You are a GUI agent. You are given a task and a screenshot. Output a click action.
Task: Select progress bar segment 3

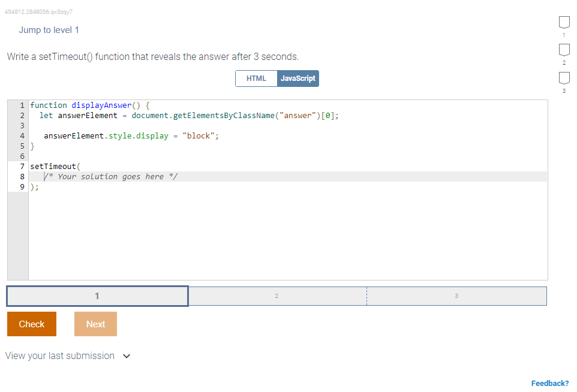(456, 295)
